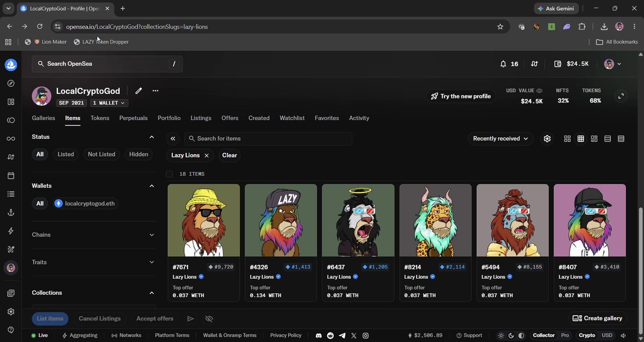The height and width of the screenshot is (342, 644).
Task: Open the calendar icon in the sidebar
Action: [x=11, y=175]
